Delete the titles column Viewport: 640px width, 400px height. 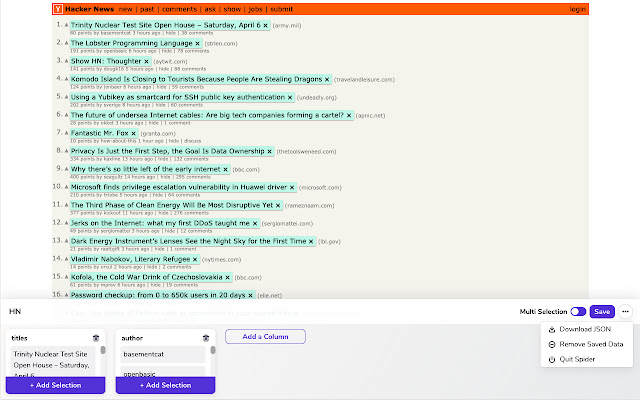click(x=96, y=338)
